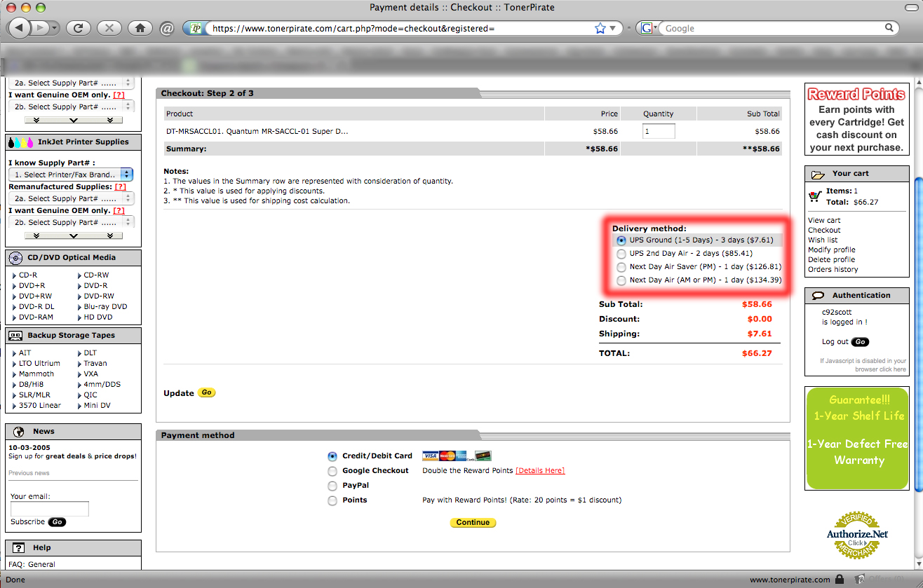
Task: Open the CD-RW category
Action: pos(96,275)
